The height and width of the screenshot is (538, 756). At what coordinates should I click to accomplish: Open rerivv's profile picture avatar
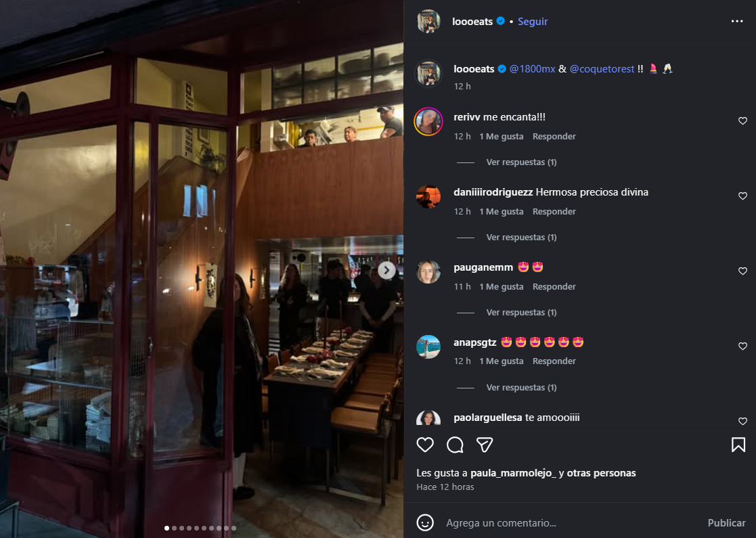428,121
